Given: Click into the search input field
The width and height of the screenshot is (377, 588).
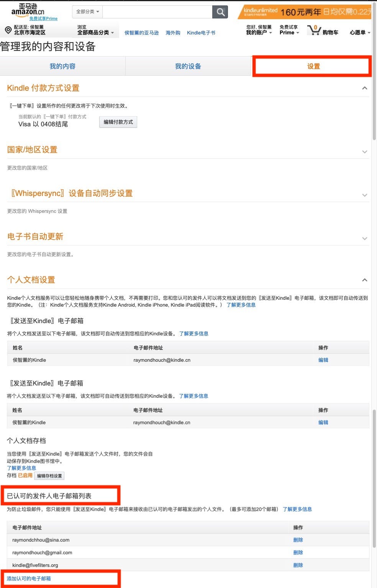Looking at the screenshot, I should coord(157,12).
